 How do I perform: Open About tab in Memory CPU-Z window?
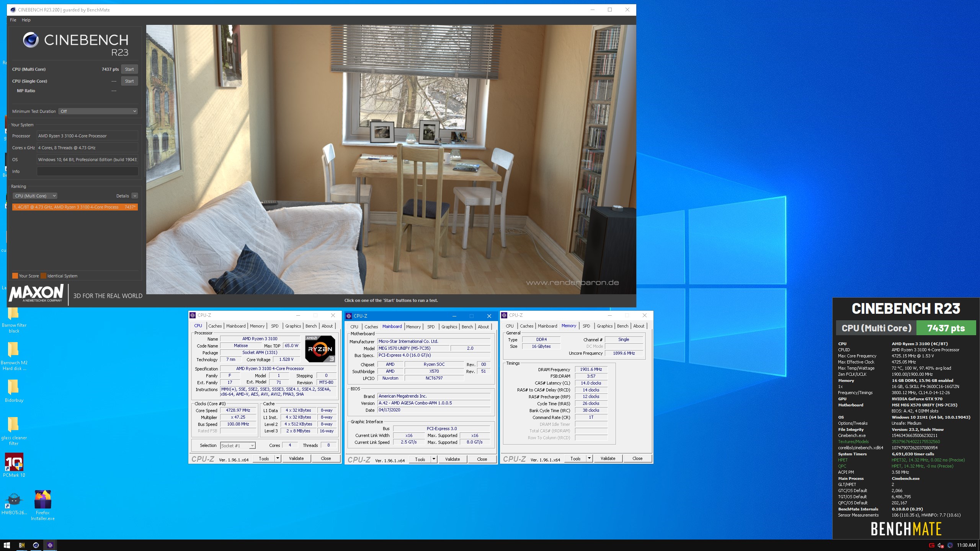(639, 326)
